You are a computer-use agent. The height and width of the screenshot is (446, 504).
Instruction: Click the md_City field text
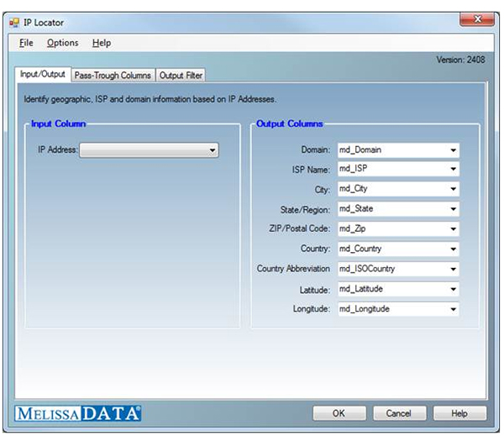click(x=354, y=189)
